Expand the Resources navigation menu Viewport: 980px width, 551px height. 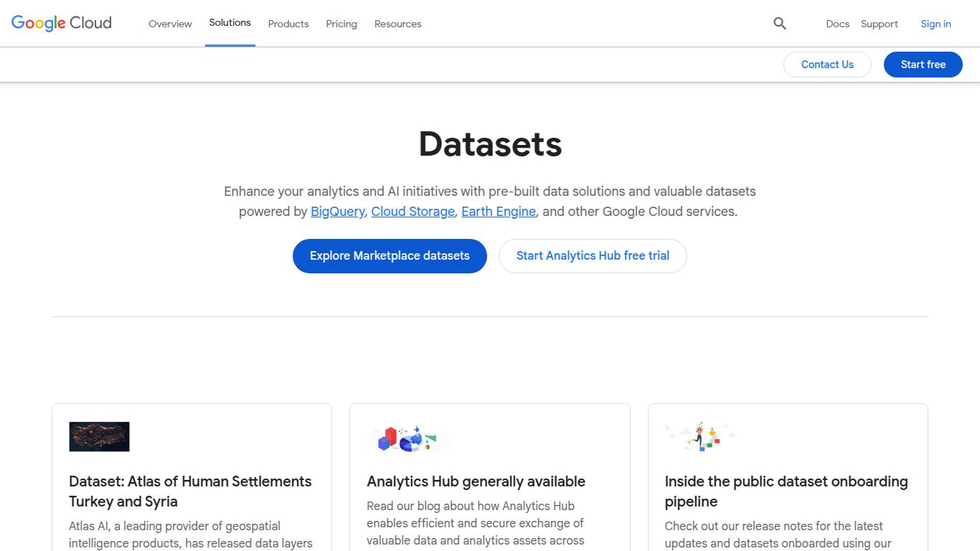tap(397, 24)
